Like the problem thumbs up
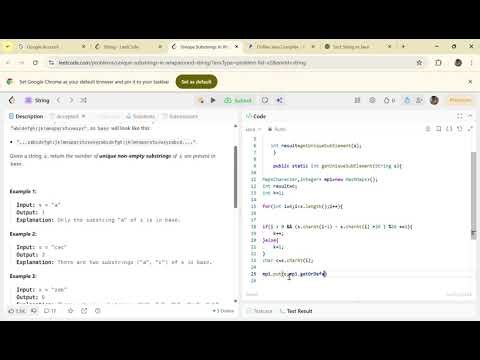Viewport: 480px width, 360px height. 17,311
